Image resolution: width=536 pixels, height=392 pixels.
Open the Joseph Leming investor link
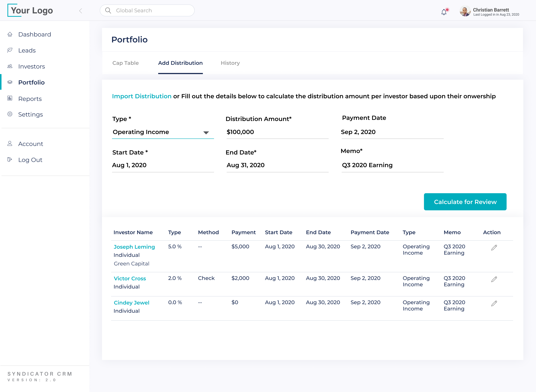click(x=134, y=247)
